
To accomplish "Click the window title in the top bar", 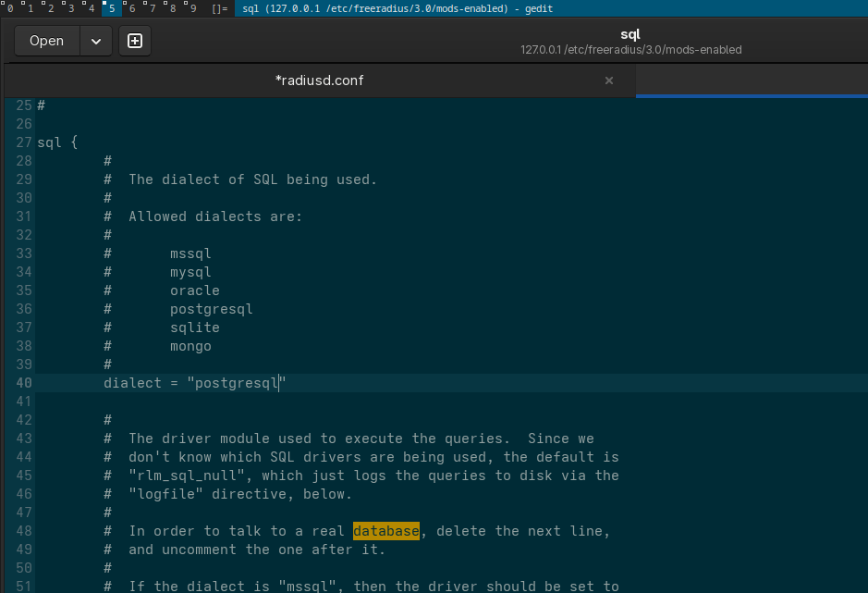I will click(390, 8).
